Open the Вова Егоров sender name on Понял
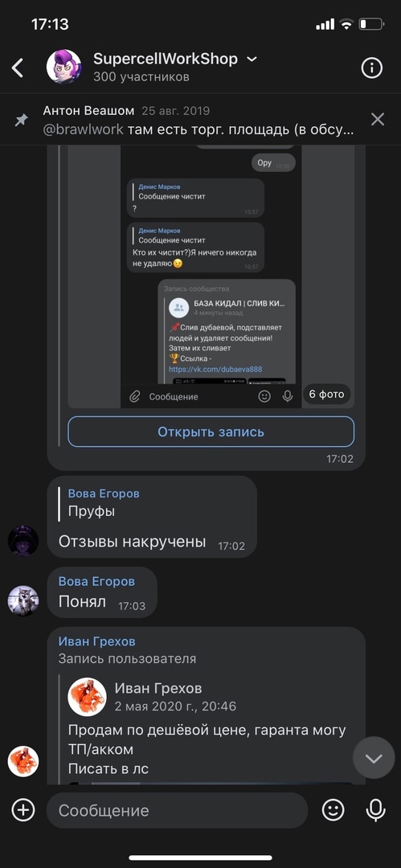 pos(96,581)
